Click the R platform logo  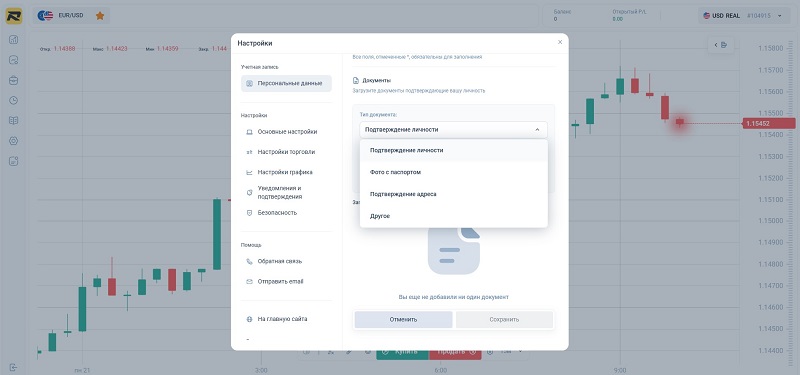pyautogui.click(x=14, y=16)
